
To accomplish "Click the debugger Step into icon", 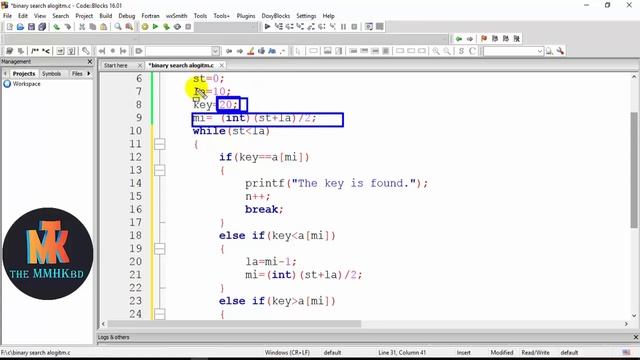I will point(300,27).
